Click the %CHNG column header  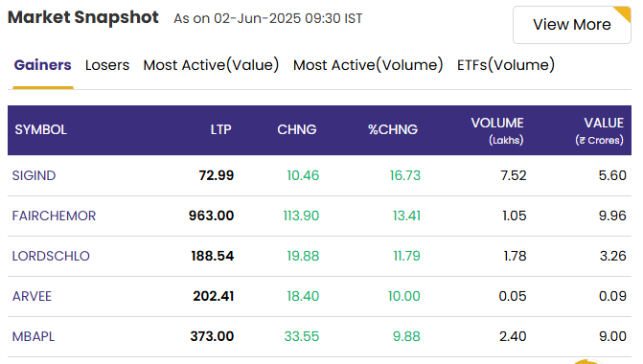(x=393, y=129)
